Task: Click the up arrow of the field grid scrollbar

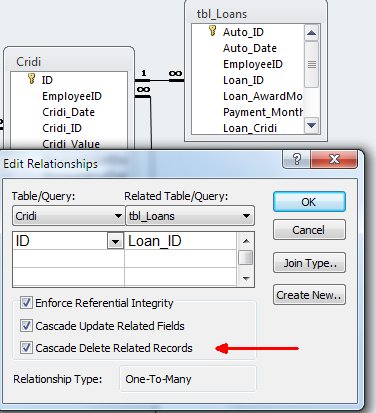Action: click(246, 241)
